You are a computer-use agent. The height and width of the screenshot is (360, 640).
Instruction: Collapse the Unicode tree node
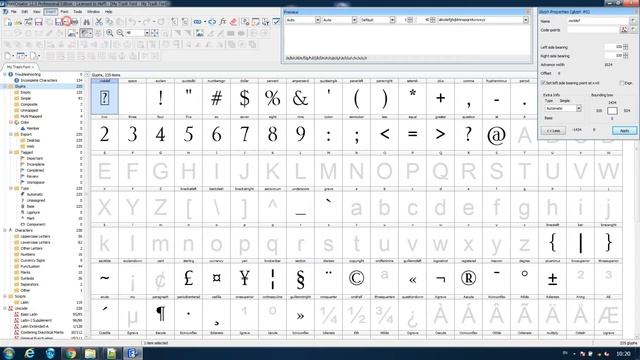click(5, 308)
